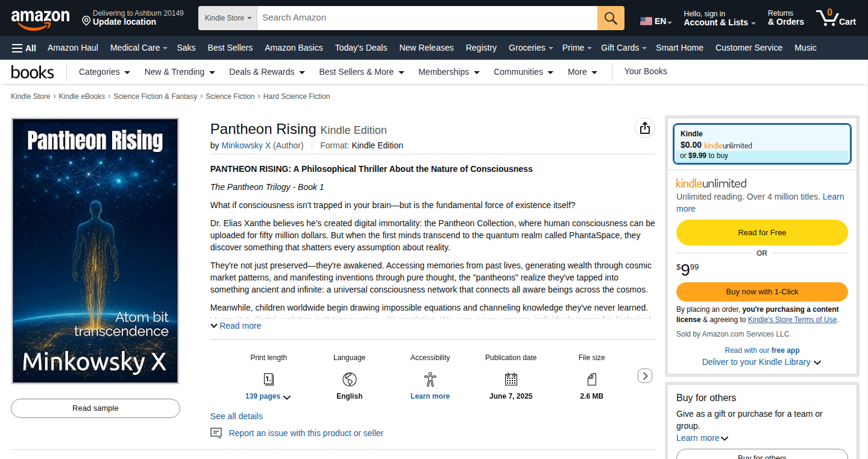
Task: Open Science Fiction & Fantasy breadcrumb
Action: click(x=156, y=97)
